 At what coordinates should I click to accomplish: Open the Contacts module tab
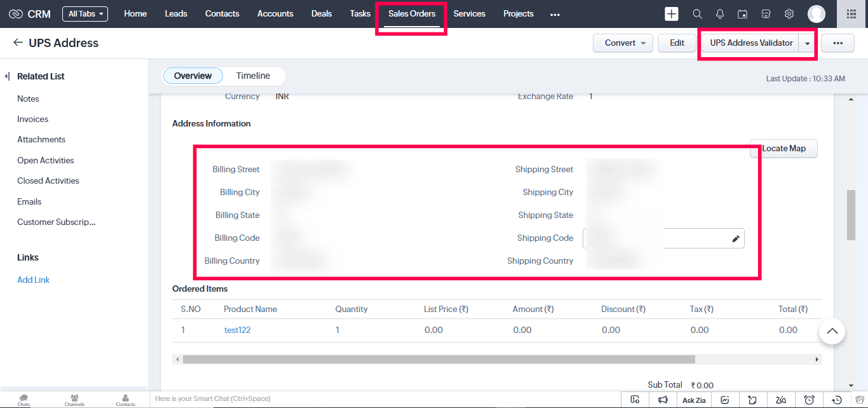point(222,14)
